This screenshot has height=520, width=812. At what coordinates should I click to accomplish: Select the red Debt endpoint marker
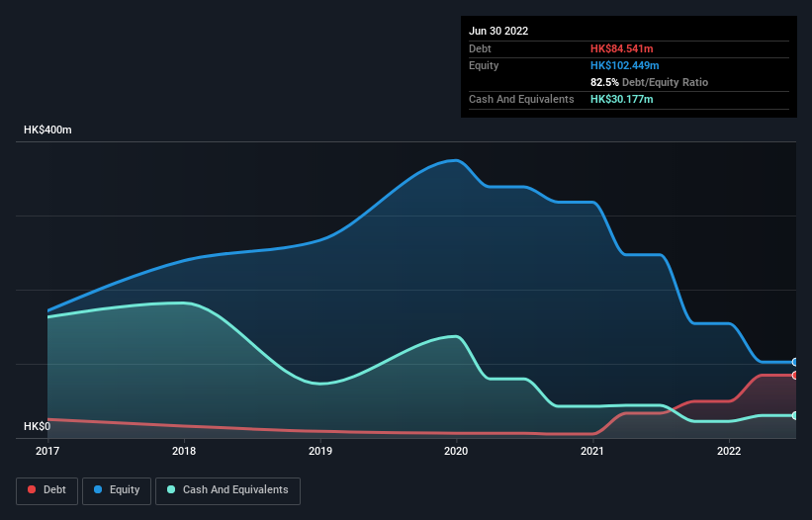(x=795, y=375)
